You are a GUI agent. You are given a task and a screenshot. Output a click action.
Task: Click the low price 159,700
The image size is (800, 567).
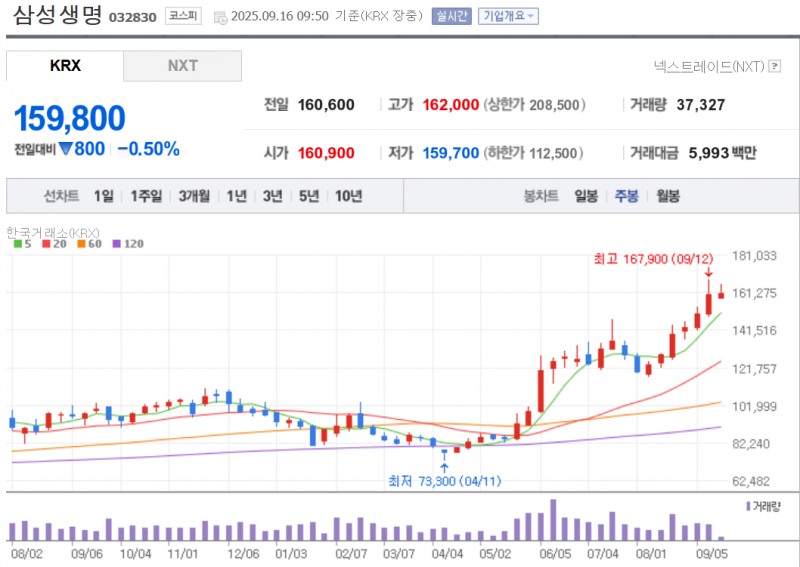[451, 153]
